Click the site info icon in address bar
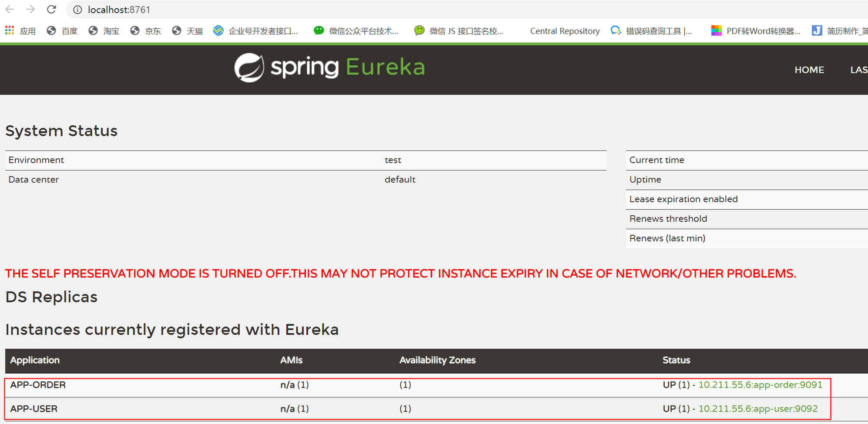 77,10
